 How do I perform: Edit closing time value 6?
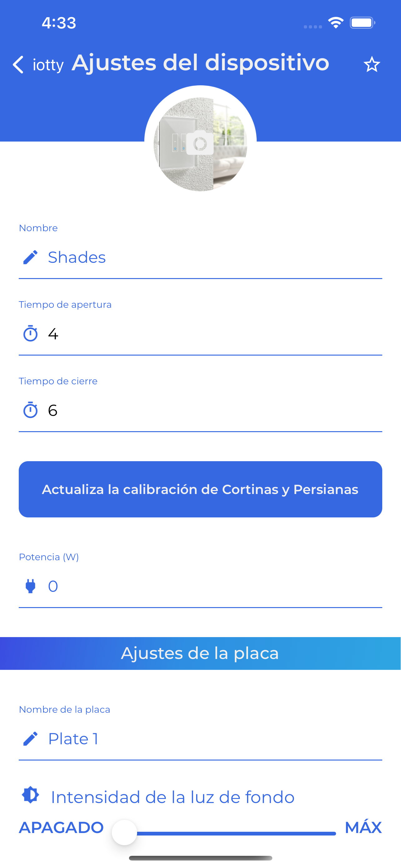[200, 411]
